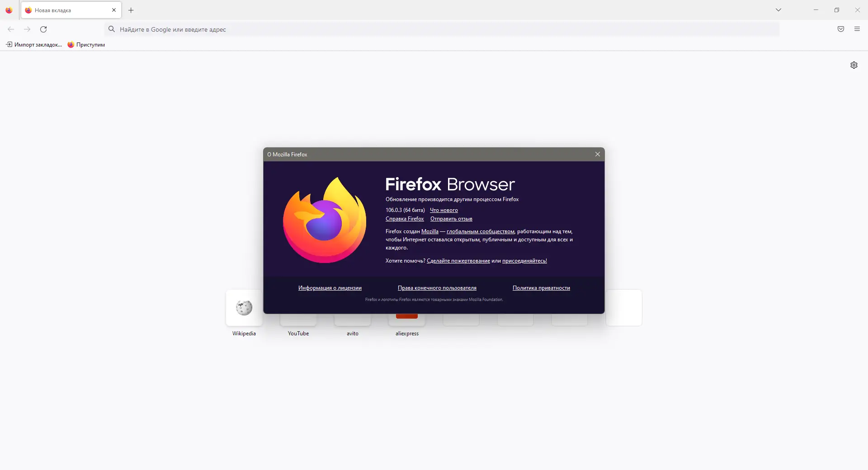This screenshot has width=868, height=470.
Task: Close the Новая вкладка tab
Action: 114,10
